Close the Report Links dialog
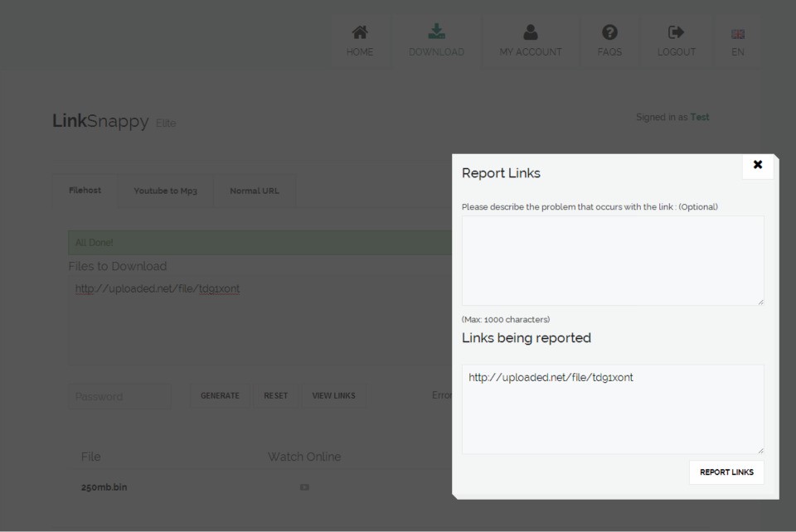796x532 pixels. 757,165
